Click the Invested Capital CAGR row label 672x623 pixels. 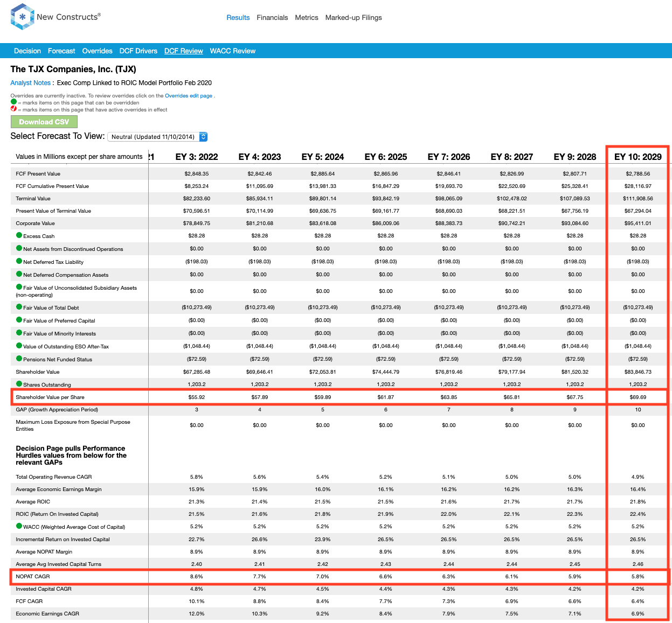click(x=44, y=589)
